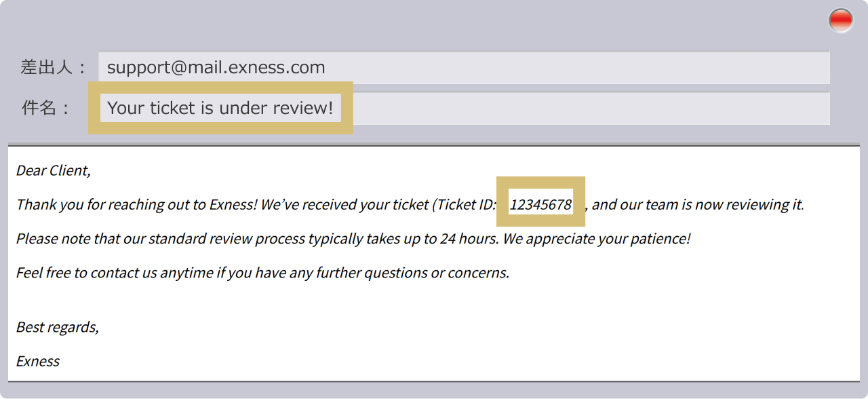Select the subject 'Your ticket is under review!'
Screen dimensions: 868x399
click(220, 108)
